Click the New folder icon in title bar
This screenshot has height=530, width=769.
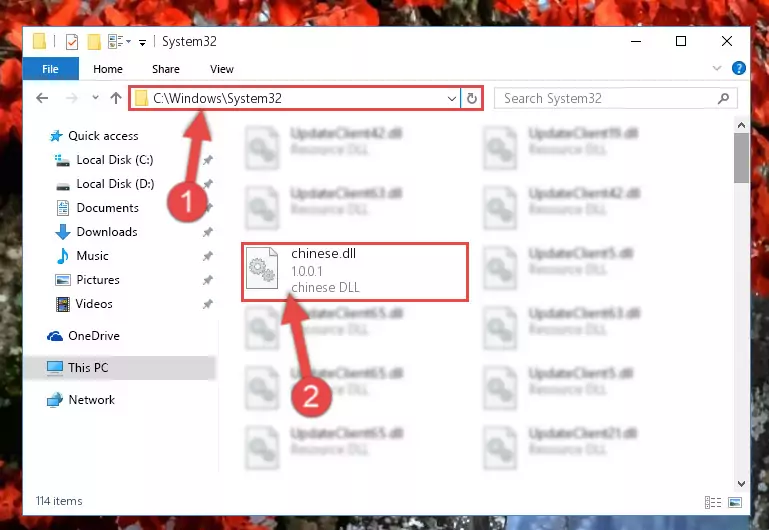pyautogui.click(x=94, y=42)
